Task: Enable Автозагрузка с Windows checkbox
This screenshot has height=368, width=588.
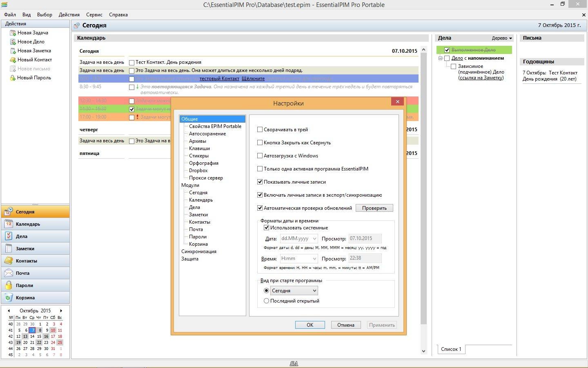Action: [260, 156]
